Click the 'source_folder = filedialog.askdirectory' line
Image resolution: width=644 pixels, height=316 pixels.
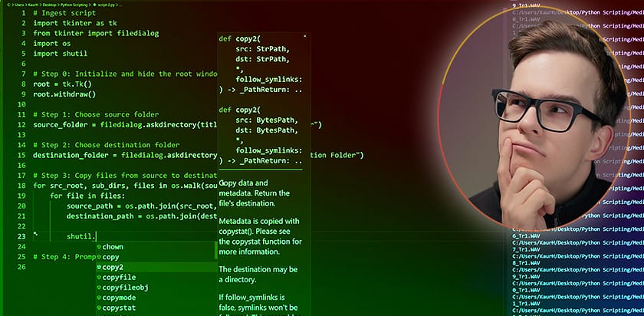[x=125, y=124]
